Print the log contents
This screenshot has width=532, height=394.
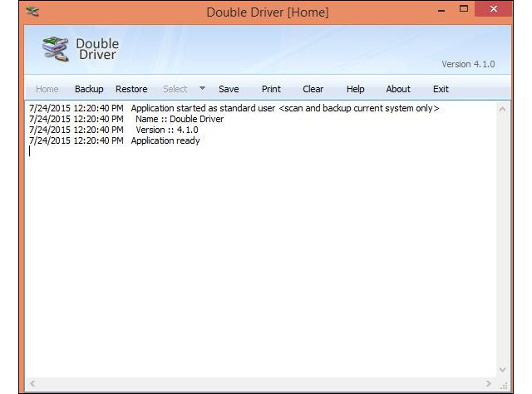click(271, 89)
